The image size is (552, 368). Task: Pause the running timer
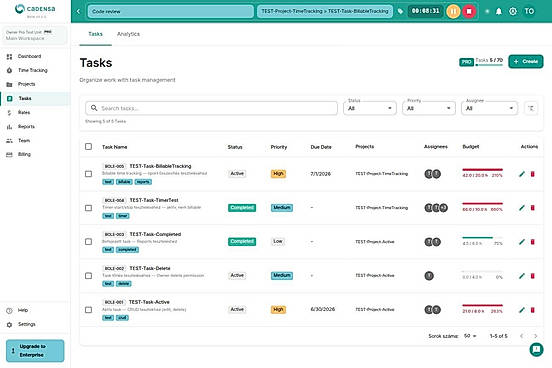(x=453, y=11)
